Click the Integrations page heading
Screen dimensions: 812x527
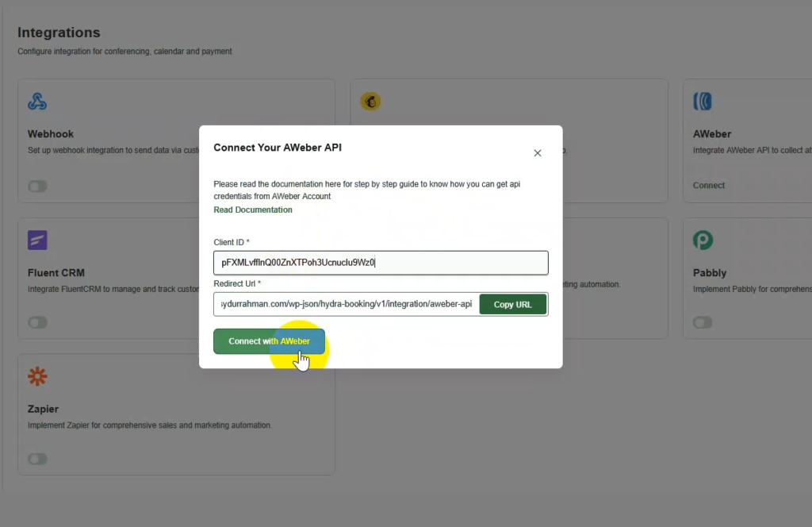59,33
